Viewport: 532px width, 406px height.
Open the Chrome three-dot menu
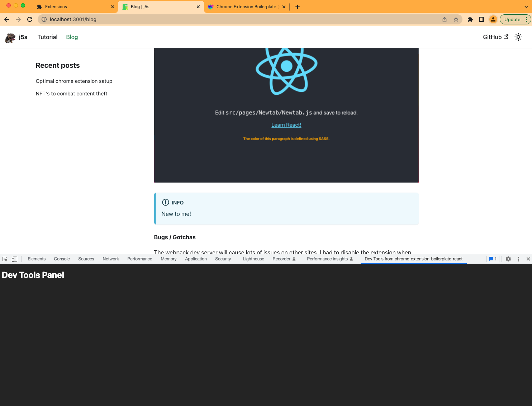coord(526,19)
